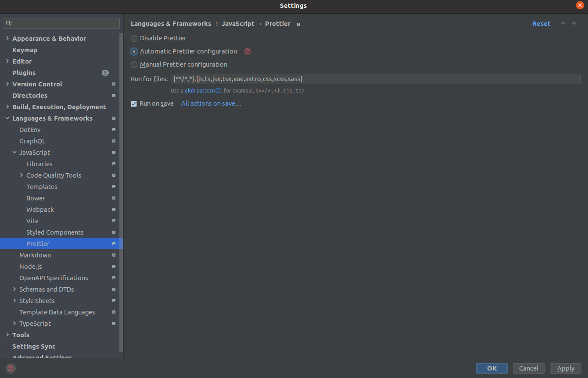588x378 pixels.
Task: Toggle the Run on save checkbox
Action: tap(134, 104)
